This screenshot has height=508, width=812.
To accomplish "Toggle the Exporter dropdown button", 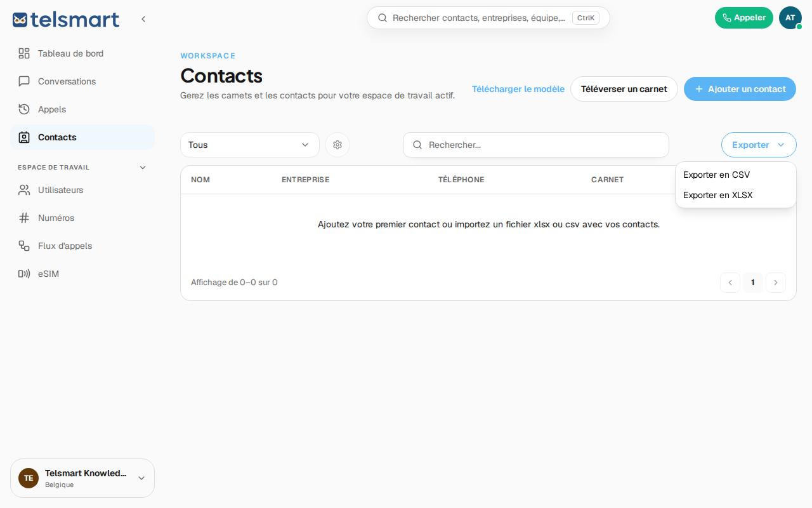I will 759,145.
